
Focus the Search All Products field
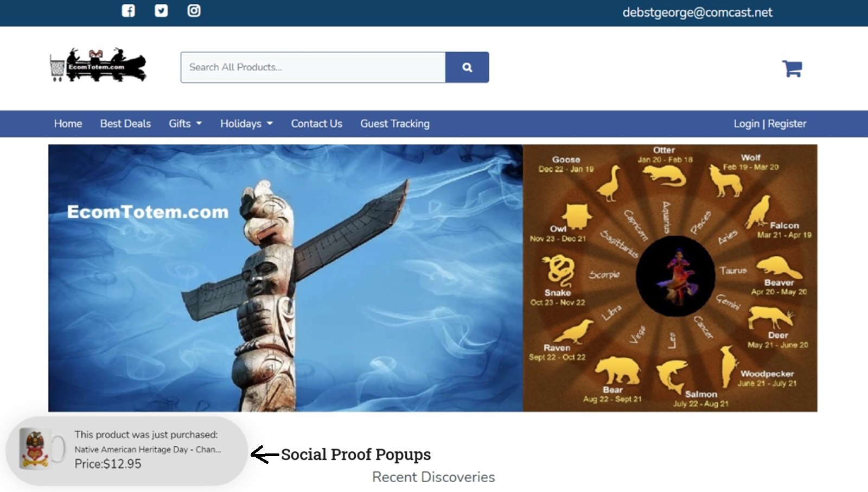(313, 67)
